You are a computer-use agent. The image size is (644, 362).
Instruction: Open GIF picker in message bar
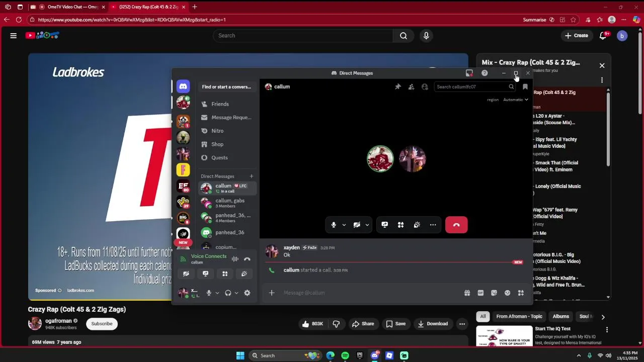[x=480, y=293]
